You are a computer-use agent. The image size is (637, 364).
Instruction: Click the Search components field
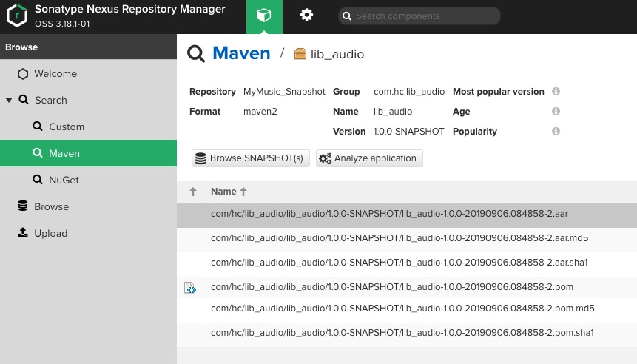click(419, 16)
